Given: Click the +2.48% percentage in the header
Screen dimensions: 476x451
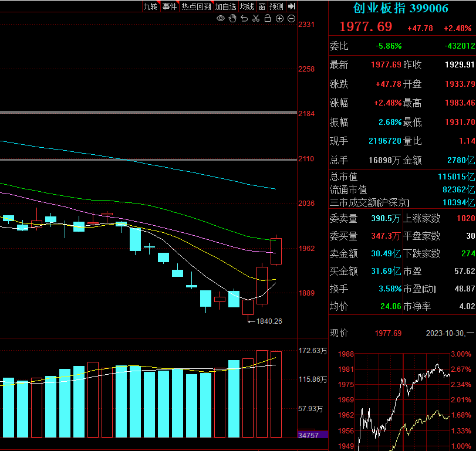Looking at the screenshot, I should pos(458,29).
